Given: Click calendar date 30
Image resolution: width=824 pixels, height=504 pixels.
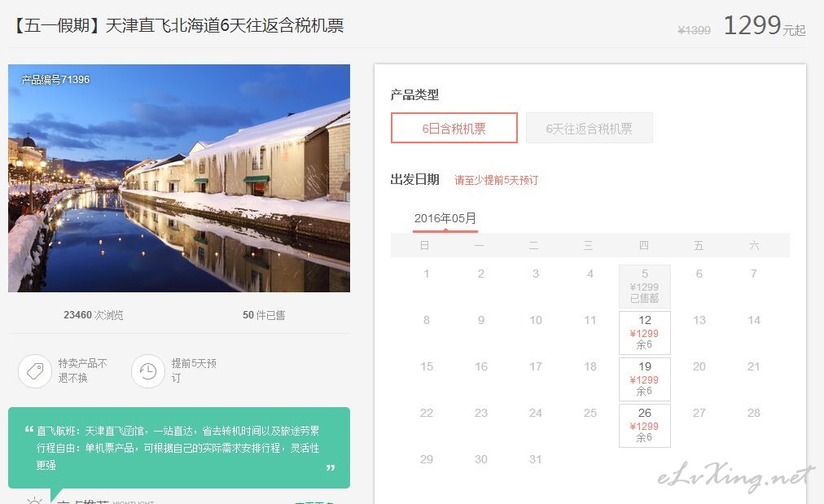Looking at the screenshot, I should pyautogui.click(x=481, y=459).
